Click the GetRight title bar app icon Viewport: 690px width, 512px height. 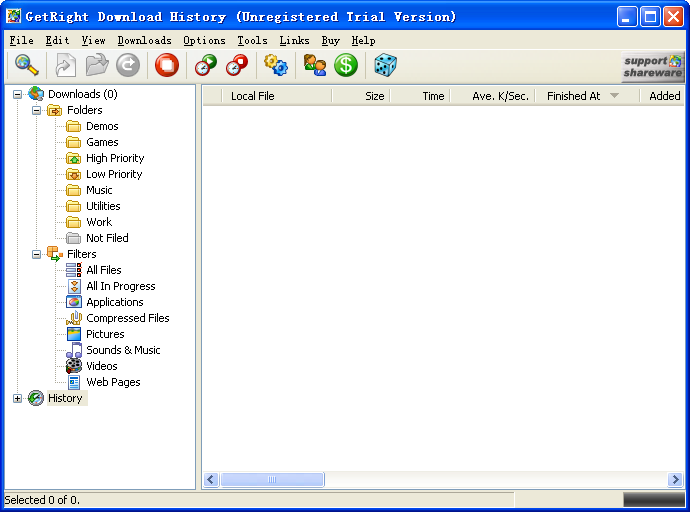tap(13, 16)
